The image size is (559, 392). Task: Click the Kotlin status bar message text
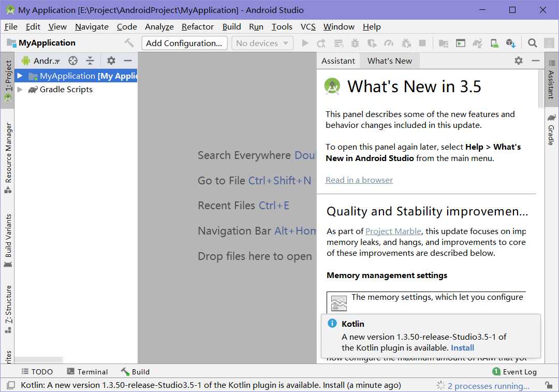(211, 385)
